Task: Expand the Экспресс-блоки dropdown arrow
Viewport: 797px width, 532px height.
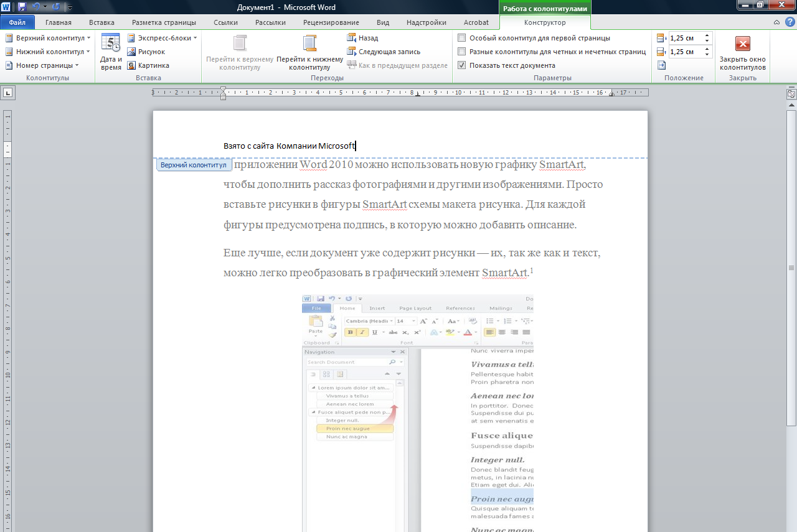Action: pos(195,38)
